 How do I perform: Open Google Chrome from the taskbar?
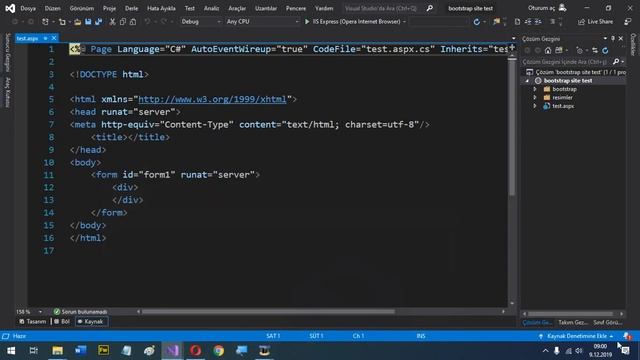point(218,350)
